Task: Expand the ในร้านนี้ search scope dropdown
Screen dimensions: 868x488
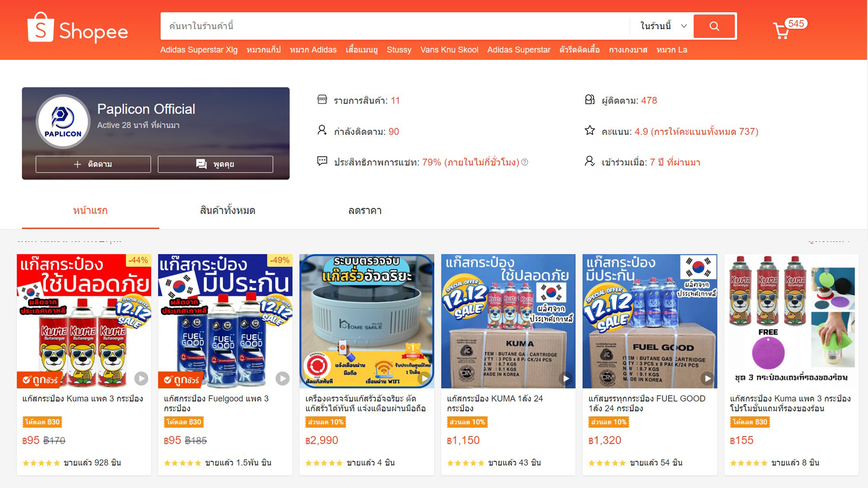Action: [x=663, y=26]
